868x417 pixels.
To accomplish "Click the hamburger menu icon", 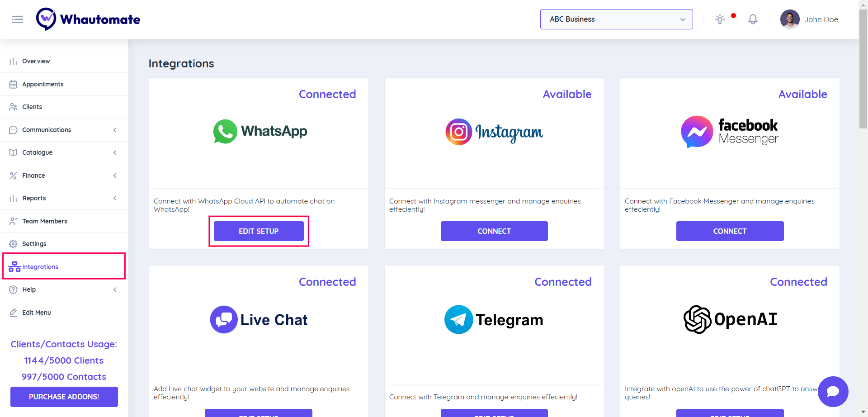I will (18, 19).
